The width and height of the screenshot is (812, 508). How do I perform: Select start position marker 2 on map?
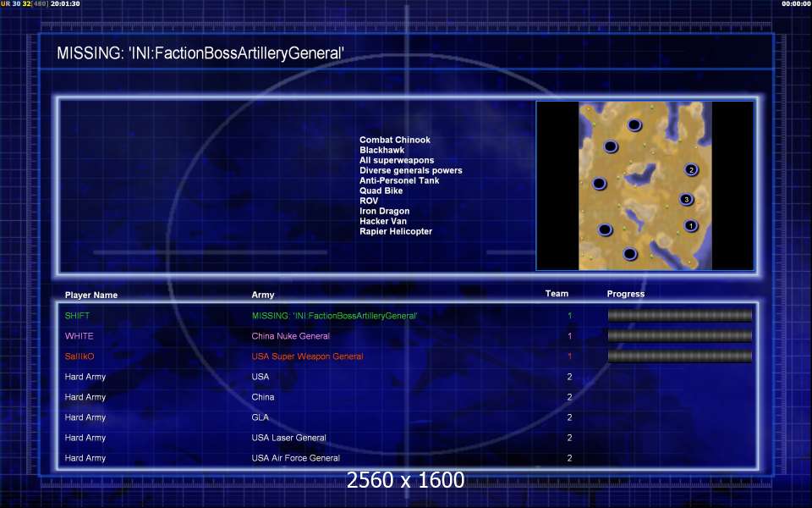691,170
